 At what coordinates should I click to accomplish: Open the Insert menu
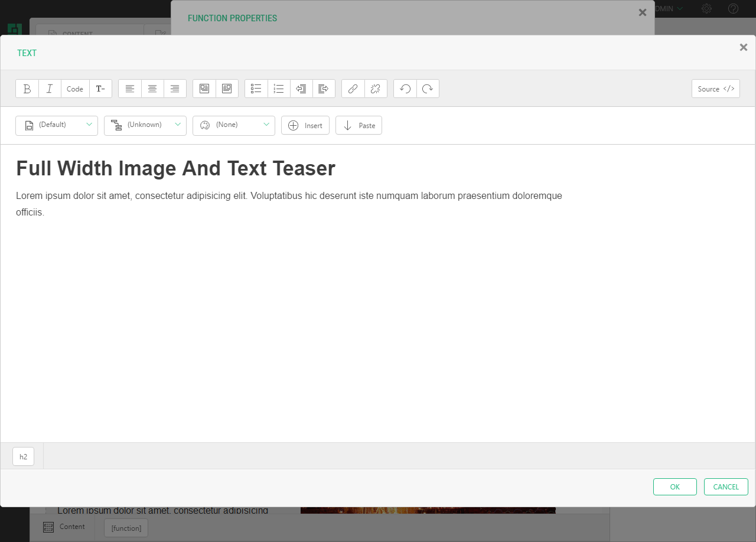(x=305, y=125)
